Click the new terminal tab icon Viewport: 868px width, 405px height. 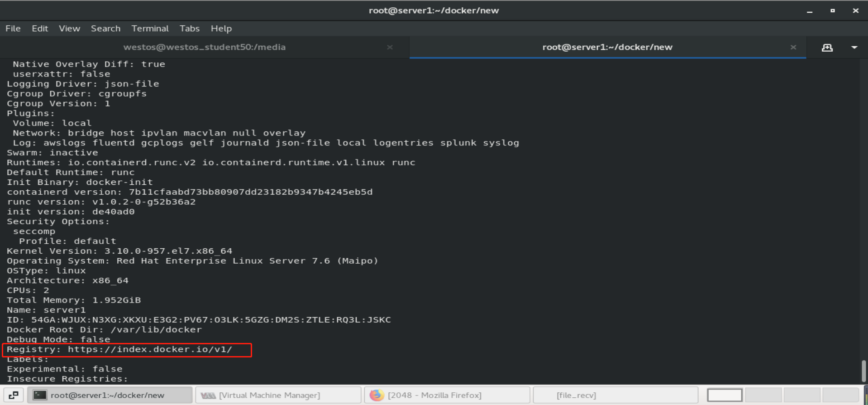827,48
